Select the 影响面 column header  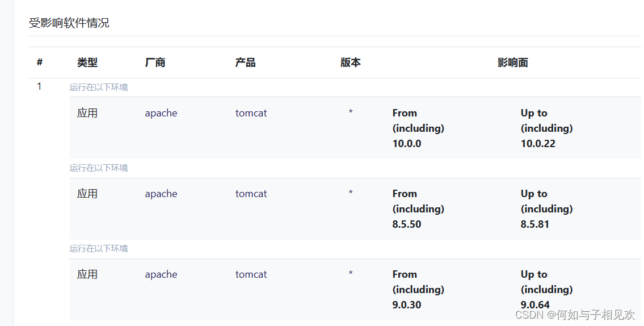(x=512, y=62)
